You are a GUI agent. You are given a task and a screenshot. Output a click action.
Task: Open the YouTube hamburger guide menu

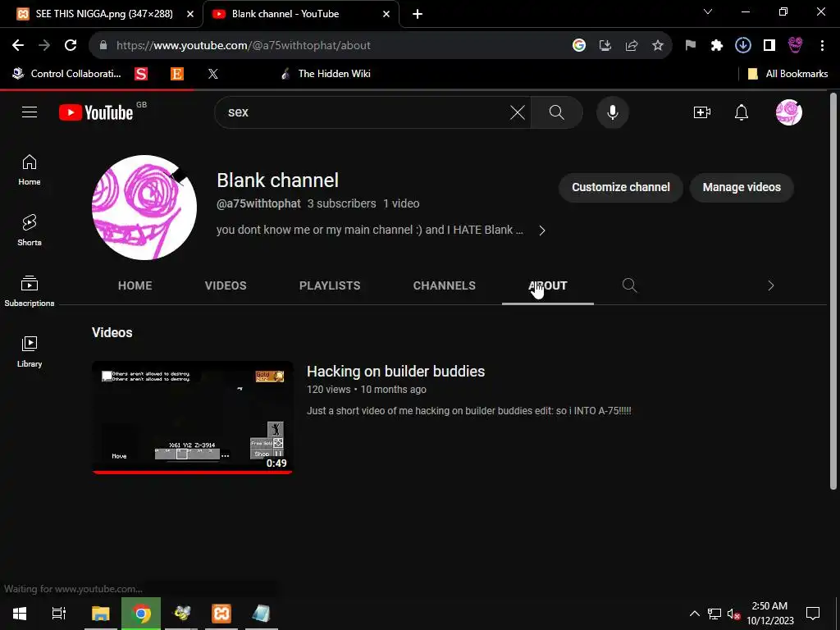(x=30, y=112)
